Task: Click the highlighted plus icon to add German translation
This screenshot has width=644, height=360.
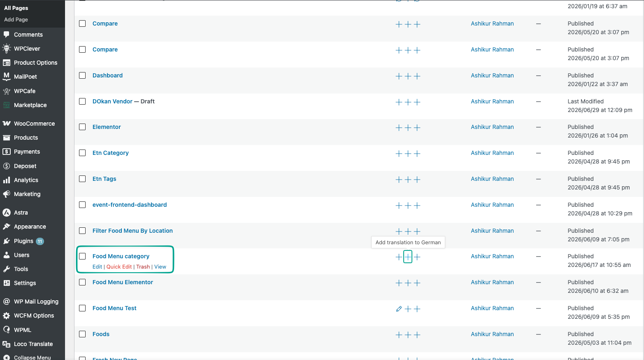Action: click(408, 257)
